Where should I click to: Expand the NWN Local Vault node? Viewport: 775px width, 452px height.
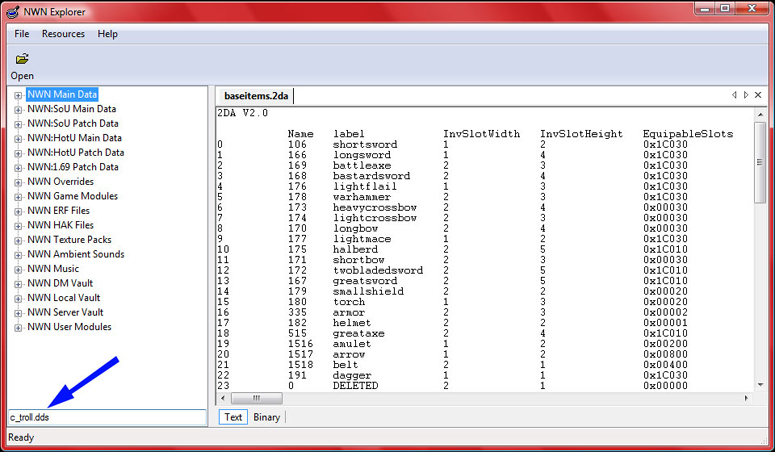point(18,299)
